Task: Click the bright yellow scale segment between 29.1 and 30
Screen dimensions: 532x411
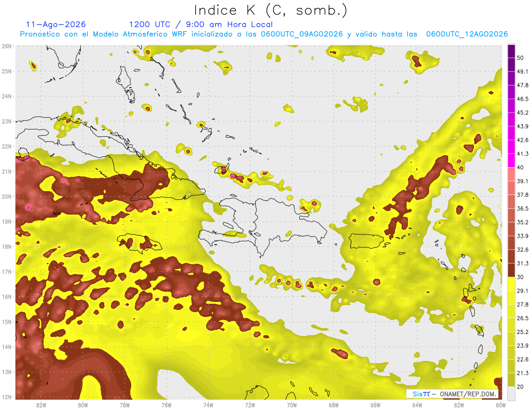Action: click(x=511, y=283)
